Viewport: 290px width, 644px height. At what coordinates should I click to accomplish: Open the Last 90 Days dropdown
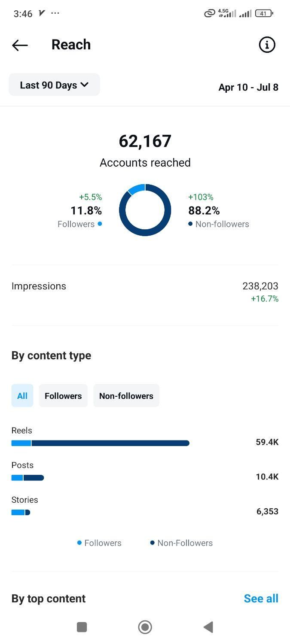pyautogui.click(x=55, y=85)
